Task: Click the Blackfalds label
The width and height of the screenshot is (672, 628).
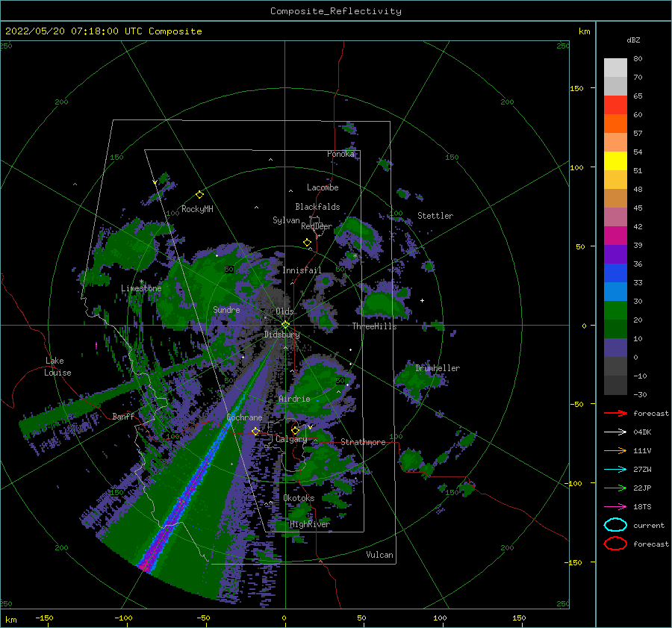Action: (317, 207)
